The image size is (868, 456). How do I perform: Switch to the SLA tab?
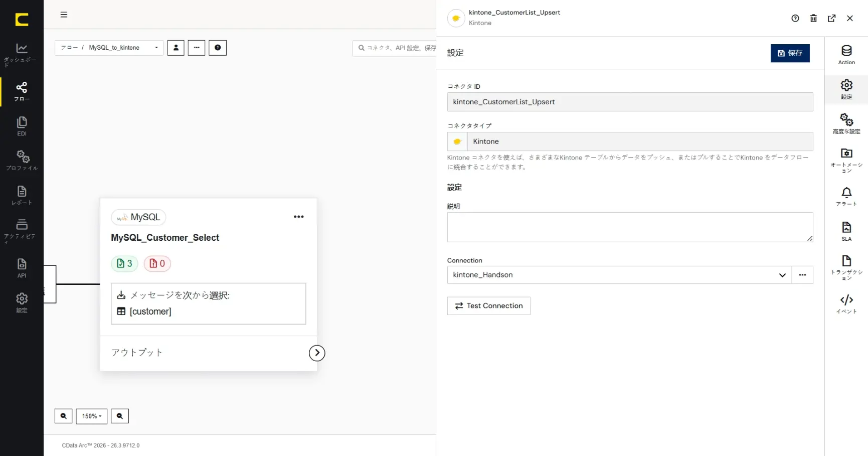tap(846, 231)
